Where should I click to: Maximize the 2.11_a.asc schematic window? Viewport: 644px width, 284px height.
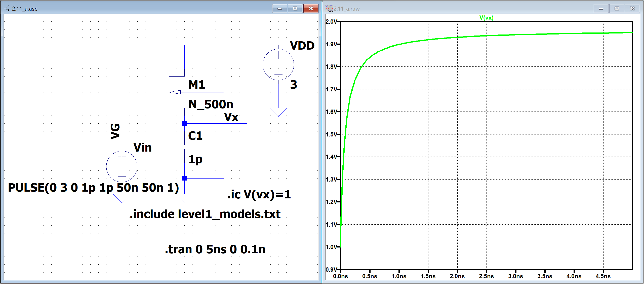point(295,8)
